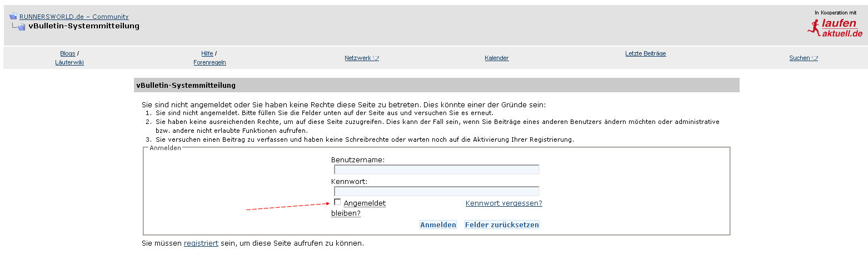The image size is (868, 259).
Task: View Letzte Beiträge in the navigation bar
Action: tap(645, 53)
